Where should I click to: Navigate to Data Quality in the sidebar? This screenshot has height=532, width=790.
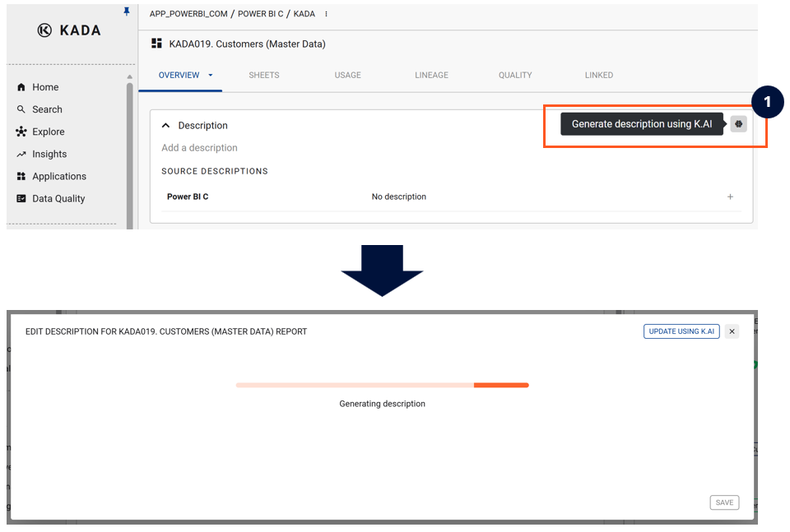pos(58,198)
